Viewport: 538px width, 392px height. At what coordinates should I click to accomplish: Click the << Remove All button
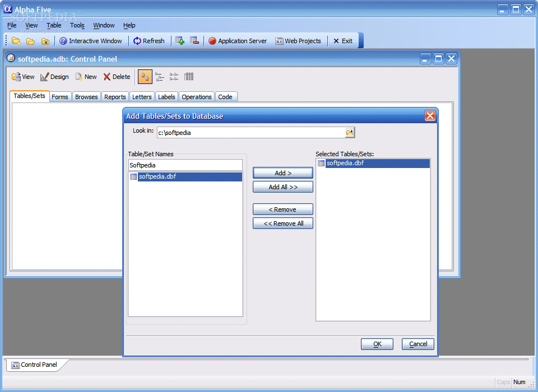pyautogui.click(x=283, y=223)
